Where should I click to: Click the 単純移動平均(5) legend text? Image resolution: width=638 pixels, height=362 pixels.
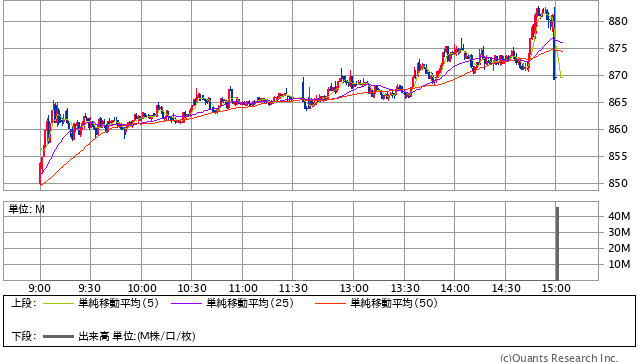[118, 303]
